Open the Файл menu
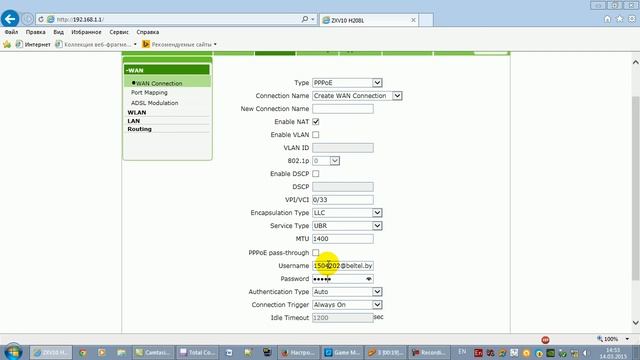This screenshot has height=360, width=640. (11, 32)
